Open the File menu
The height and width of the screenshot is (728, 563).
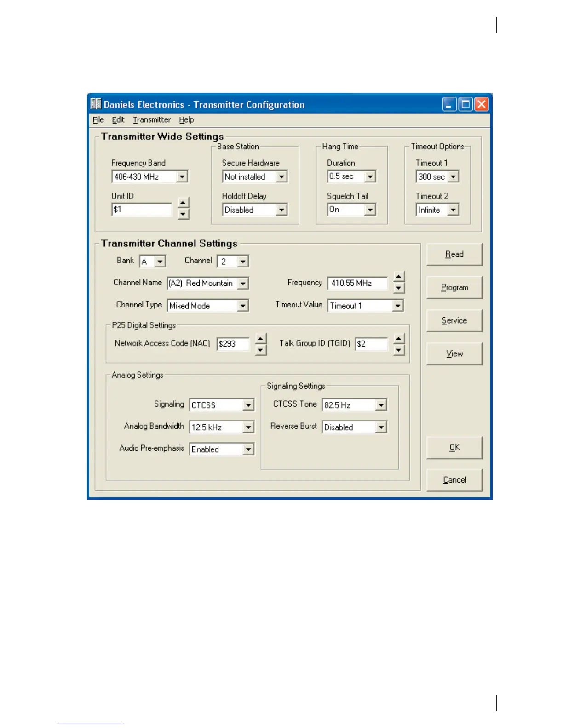pyautogui.click(x=98, y=120)
